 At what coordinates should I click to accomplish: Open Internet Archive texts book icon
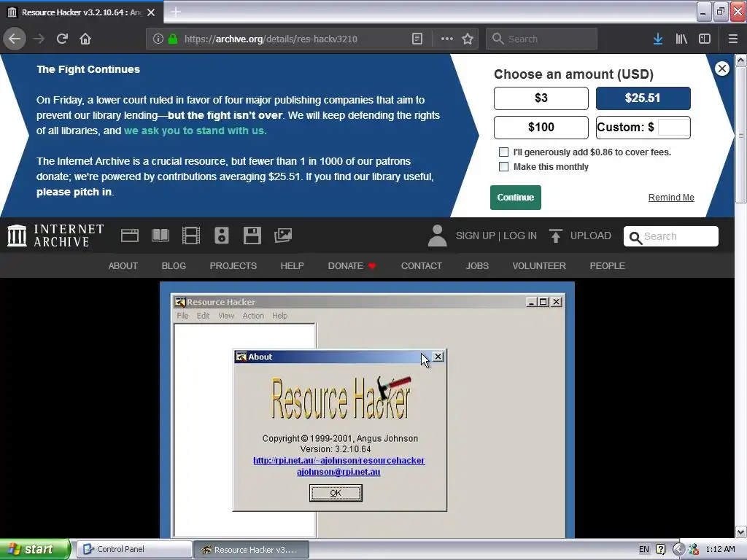click(160, 236)
